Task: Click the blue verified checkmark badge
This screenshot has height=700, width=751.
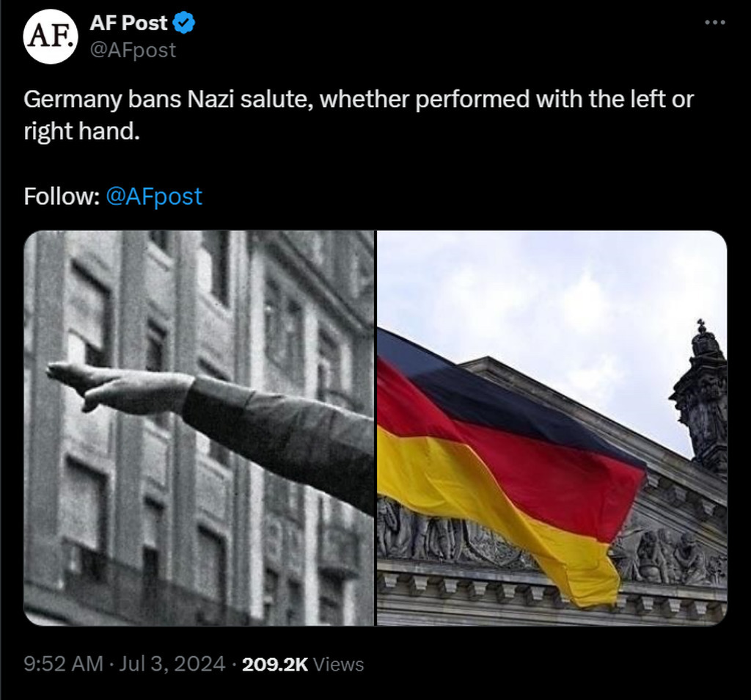Action: [x=183, y=23]
